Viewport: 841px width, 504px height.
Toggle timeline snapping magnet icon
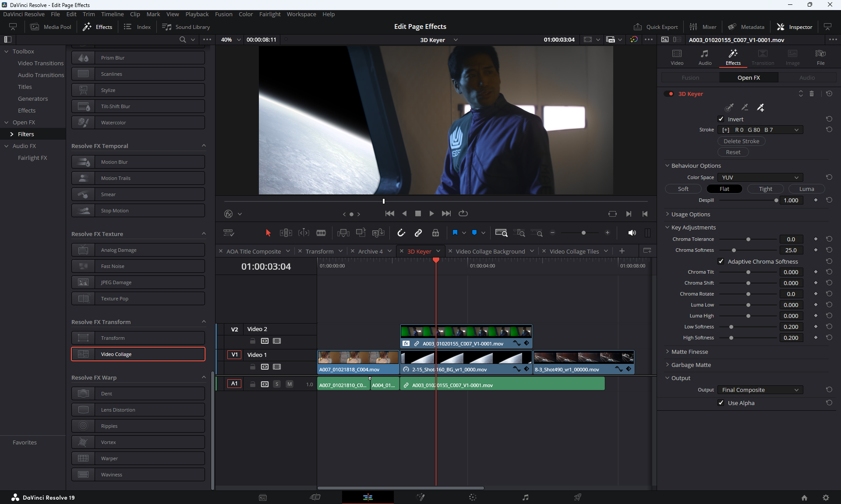(401, 233)
